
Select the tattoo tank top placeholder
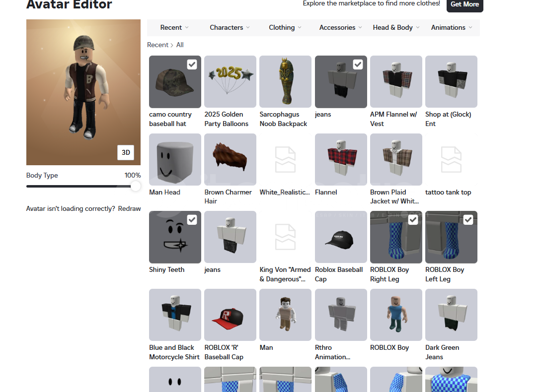pyautogui.click(x=451, y=160)
